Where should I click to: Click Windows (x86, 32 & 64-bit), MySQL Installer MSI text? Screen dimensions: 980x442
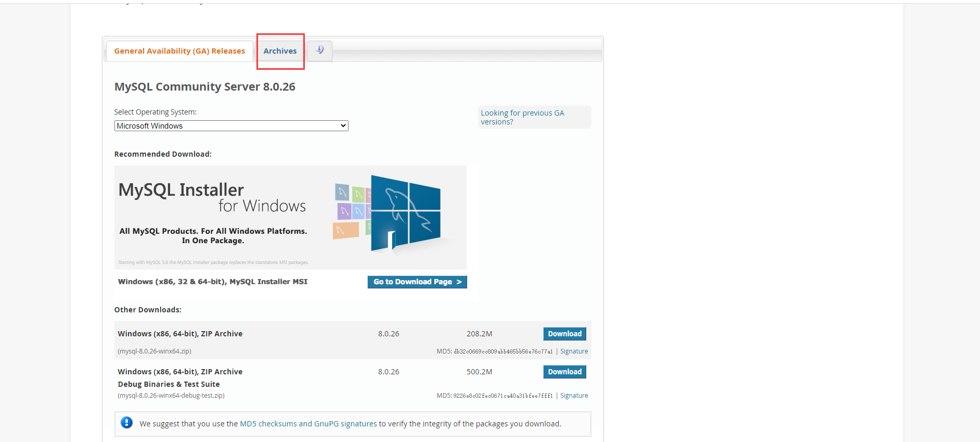click(213, 282)
